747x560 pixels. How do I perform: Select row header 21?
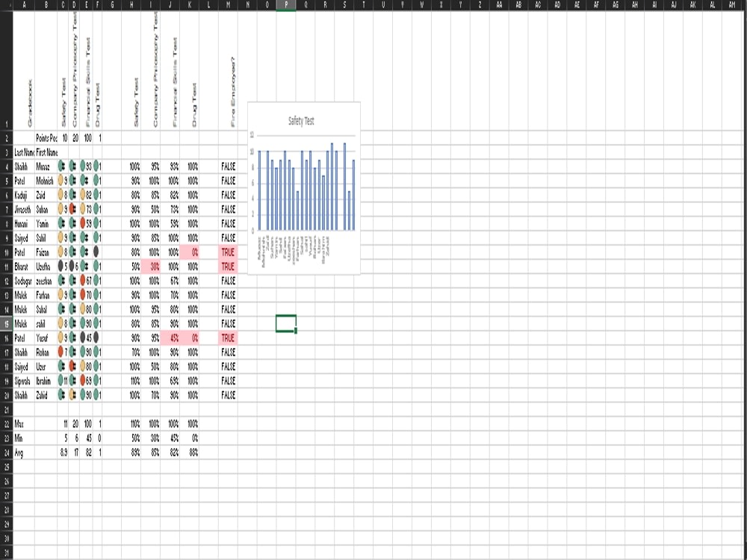pyautogui.click(x=6, y=409)
